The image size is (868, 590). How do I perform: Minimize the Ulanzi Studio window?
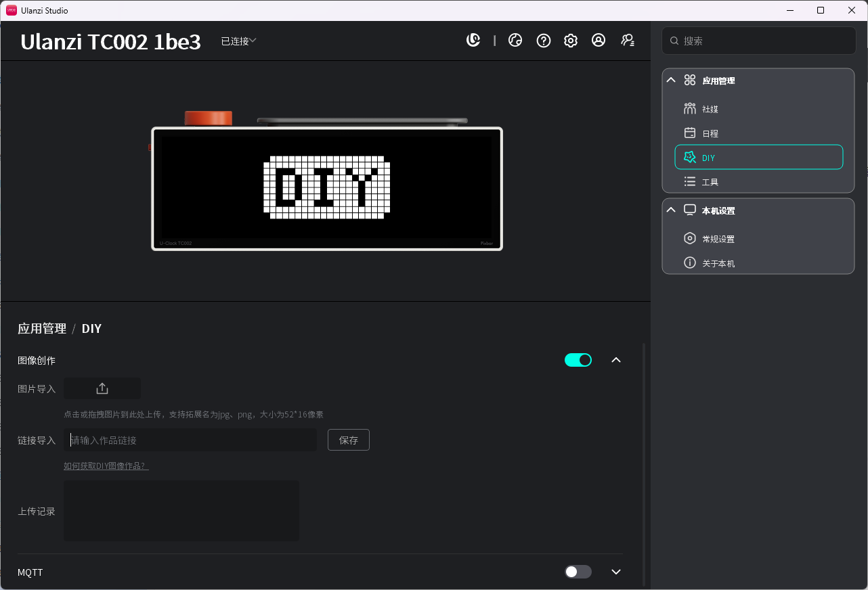789,10
